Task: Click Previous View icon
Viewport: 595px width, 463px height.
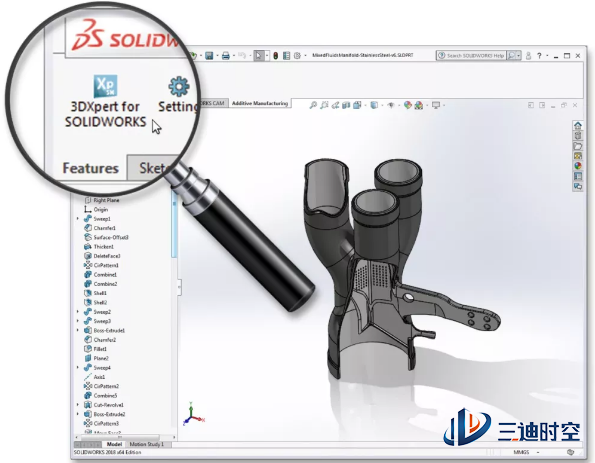Action: point(335,105)
